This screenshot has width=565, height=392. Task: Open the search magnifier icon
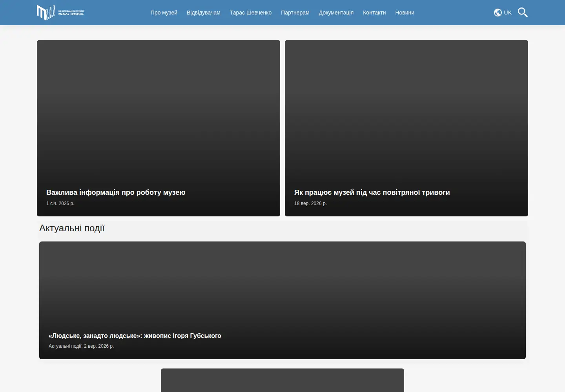[x=523, y=13]
